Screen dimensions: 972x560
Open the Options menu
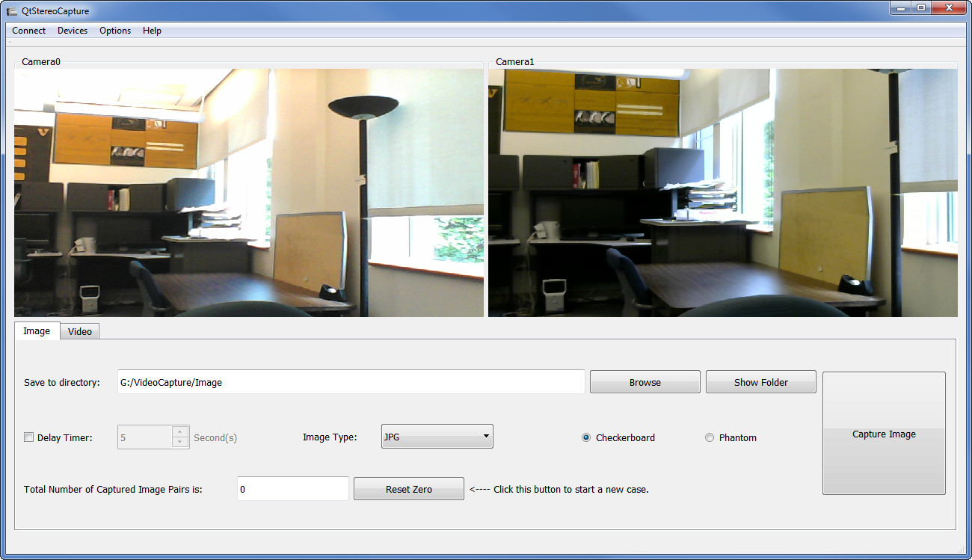[x=115, y=31]
